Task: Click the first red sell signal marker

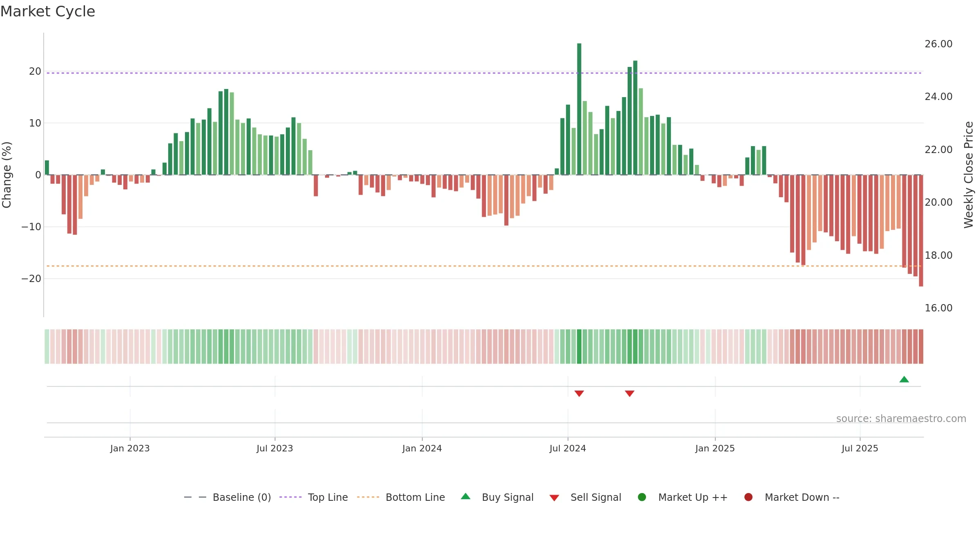Action: pyautogui.click(x=579, y=393)
